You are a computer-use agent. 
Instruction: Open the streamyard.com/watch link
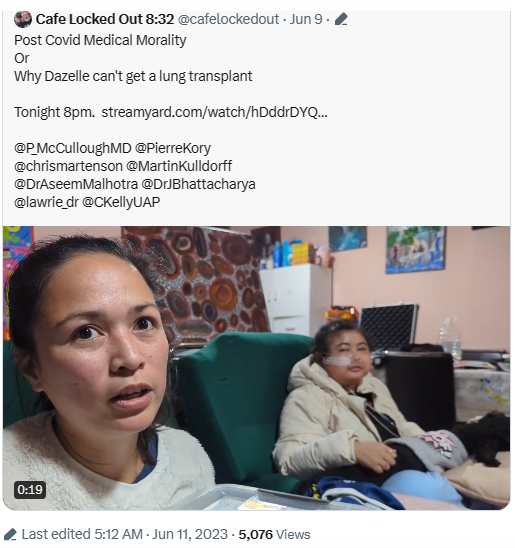(215, 113)
